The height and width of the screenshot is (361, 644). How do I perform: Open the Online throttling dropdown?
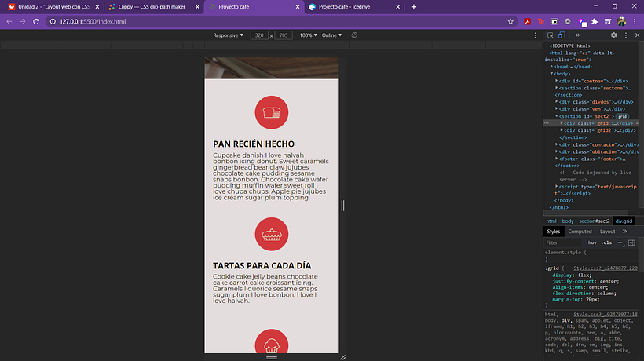click(331, 35)
